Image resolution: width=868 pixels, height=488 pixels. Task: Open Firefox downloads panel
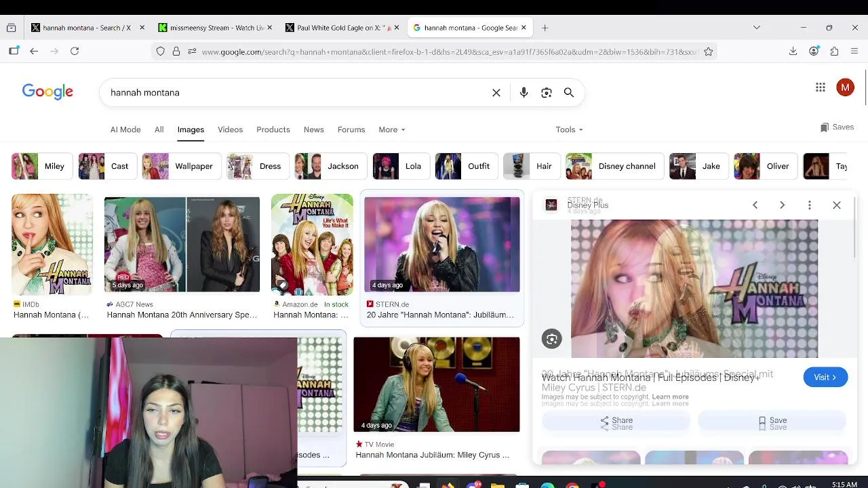click(x=793, y=52)
